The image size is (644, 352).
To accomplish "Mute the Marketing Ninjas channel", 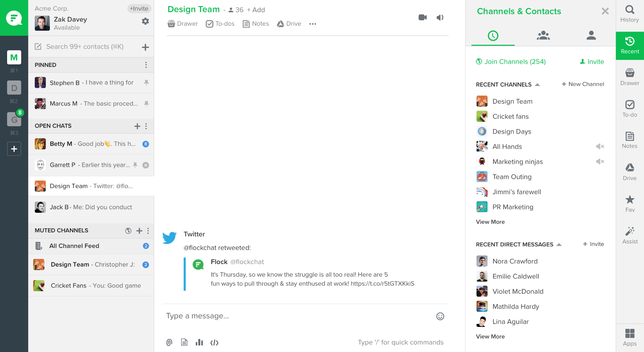I will point(599,162).
